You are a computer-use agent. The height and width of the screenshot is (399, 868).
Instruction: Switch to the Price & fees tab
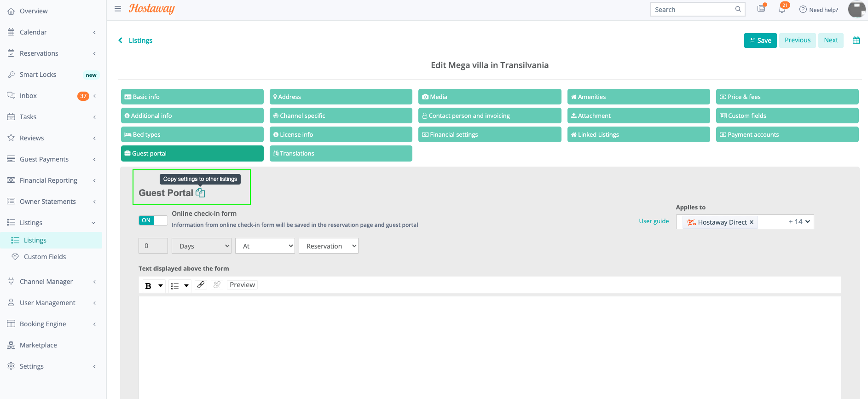point(787,97)
